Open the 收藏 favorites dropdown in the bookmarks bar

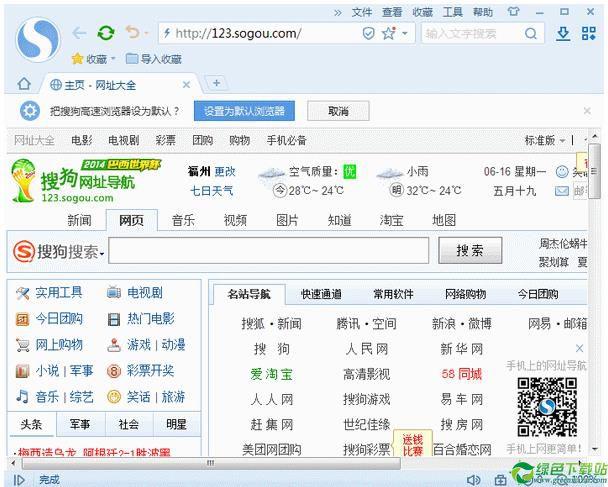[x=96, y=59]
